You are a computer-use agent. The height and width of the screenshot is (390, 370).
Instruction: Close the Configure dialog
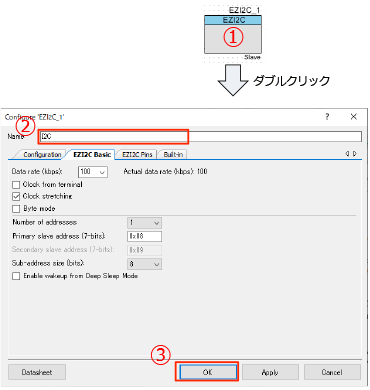(x=354, y=117)
